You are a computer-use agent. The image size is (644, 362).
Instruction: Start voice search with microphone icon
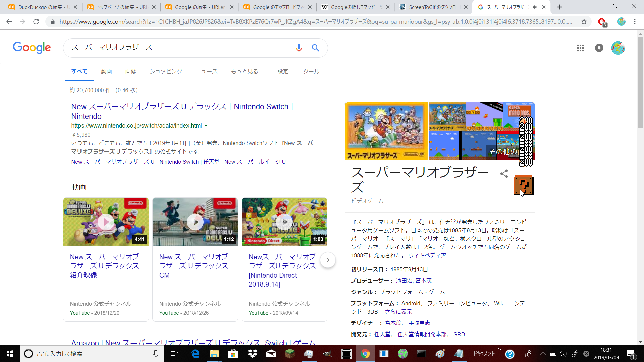coord(299,48)
